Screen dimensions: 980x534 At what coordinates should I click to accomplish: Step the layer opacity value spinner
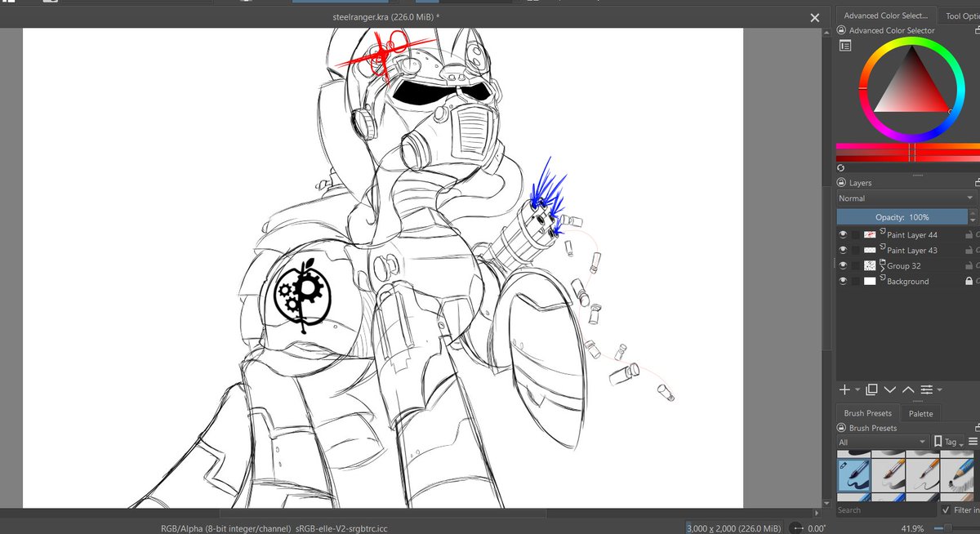pos(972,217)
